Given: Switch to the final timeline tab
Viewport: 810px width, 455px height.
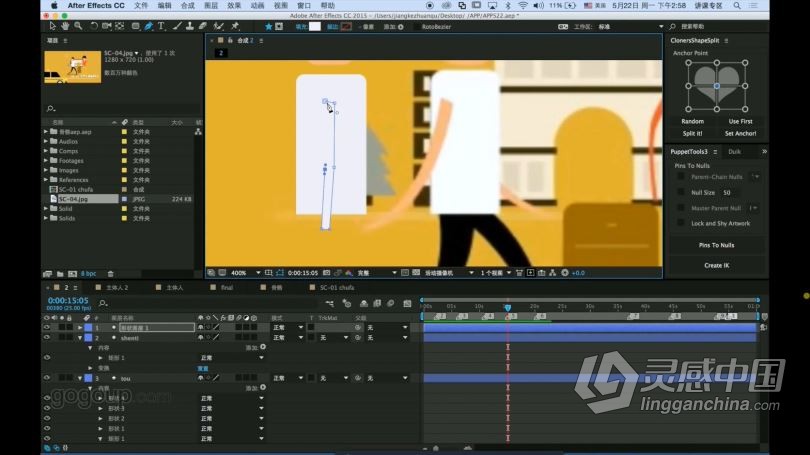Looking at the screenshot, I should (x=227, y=288).
